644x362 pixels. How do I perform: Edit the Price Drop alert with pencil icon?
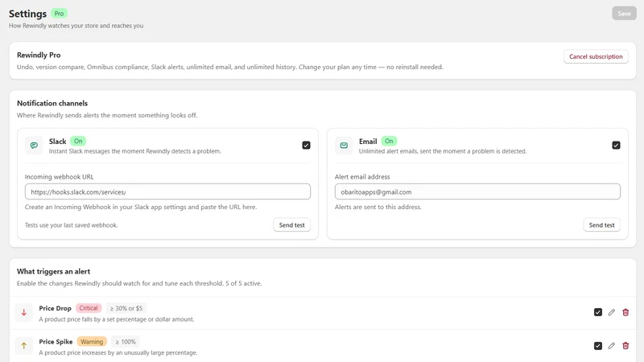click(x=612, y=312)
